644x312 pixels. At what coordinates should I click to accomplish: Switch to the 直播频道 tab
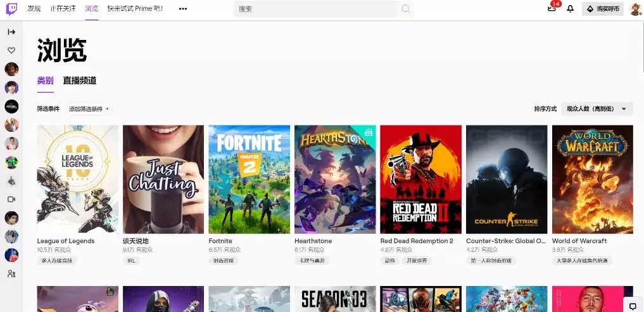click(x=80, y=81)
